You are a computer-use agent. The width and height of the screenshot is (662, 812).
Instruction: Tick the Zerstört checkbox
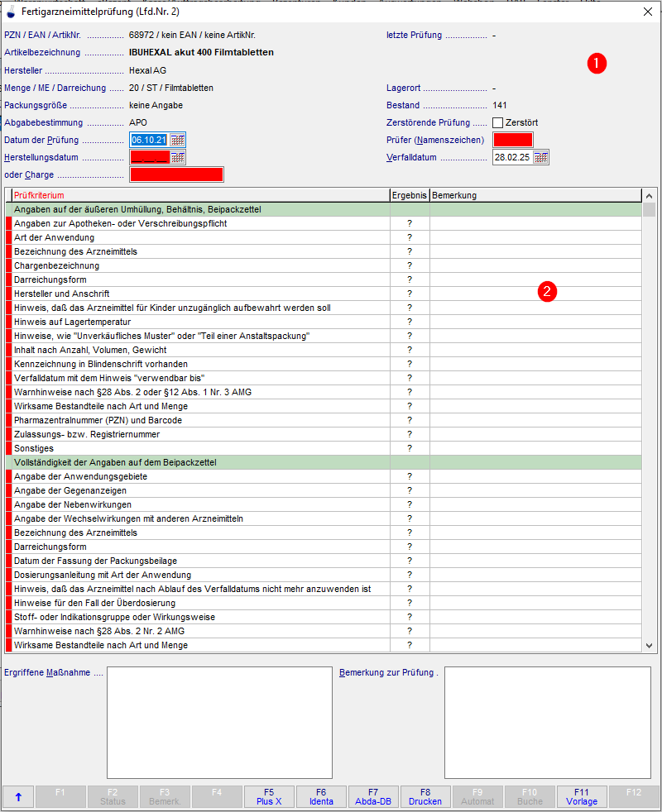point(497,122)
